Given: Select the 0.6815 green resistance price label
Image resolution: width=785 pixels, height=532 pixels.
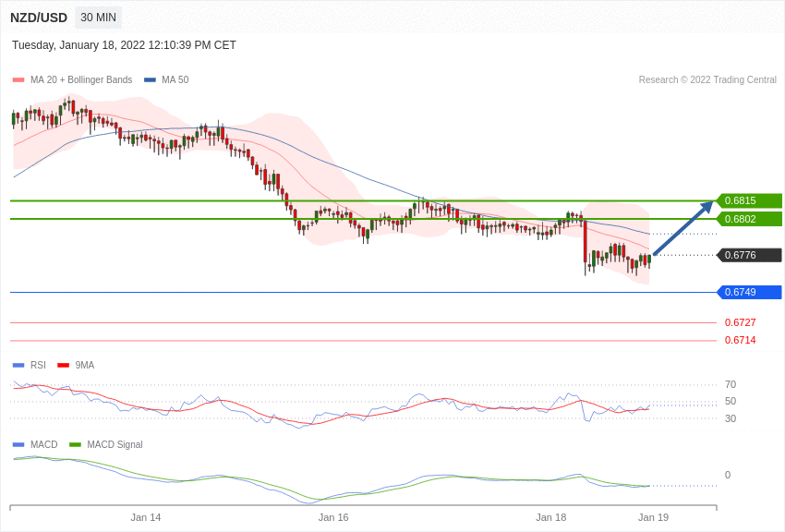Looking at the screenshot, I should (x=750, y=200).
